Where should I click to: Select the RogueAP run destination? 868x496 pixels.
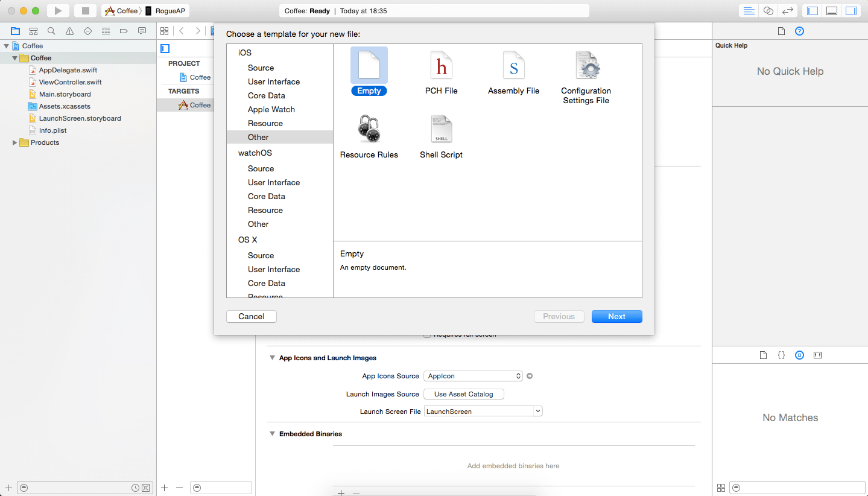click(165, 11)
